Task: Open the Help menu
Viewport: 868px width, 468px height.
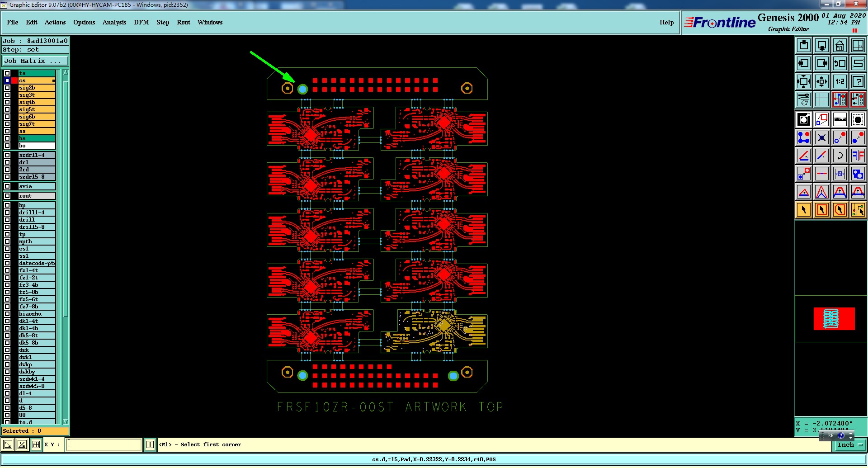Action: point(667,22)
